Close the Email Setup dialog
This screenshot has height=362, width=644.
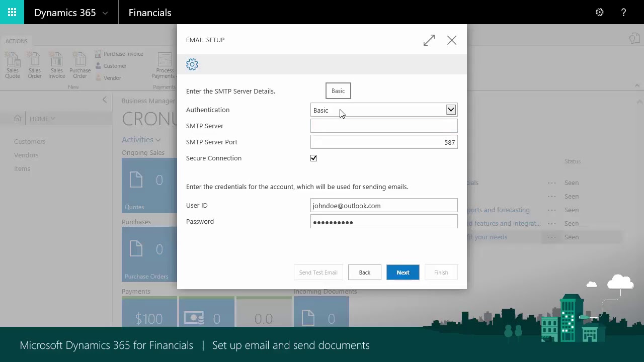coord(452,40)
